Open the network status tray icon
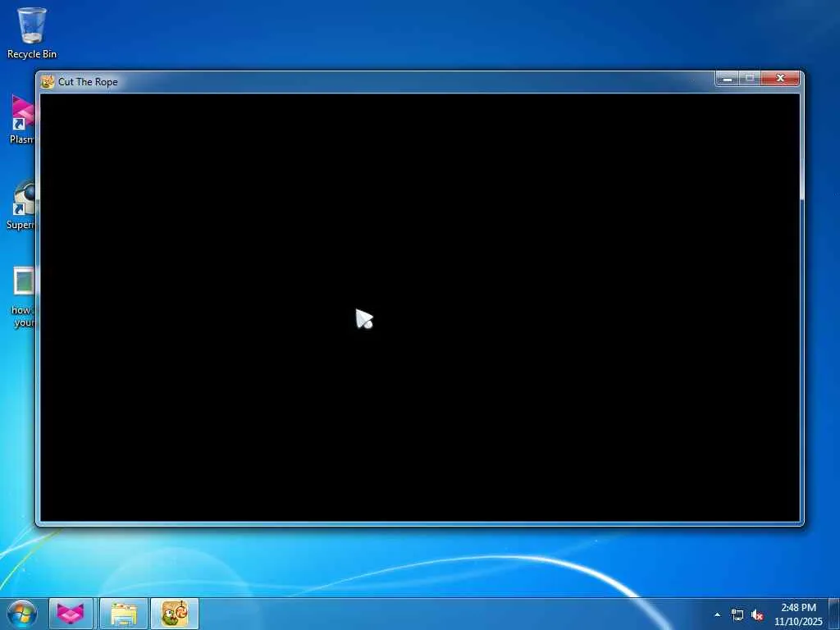Screen dimensions: 840x630 [737, 615]
